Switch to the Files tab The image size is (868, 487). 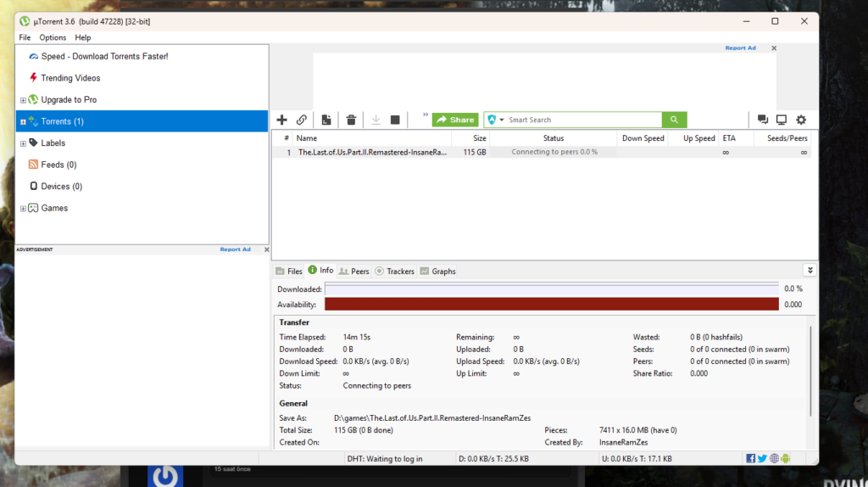289,271
